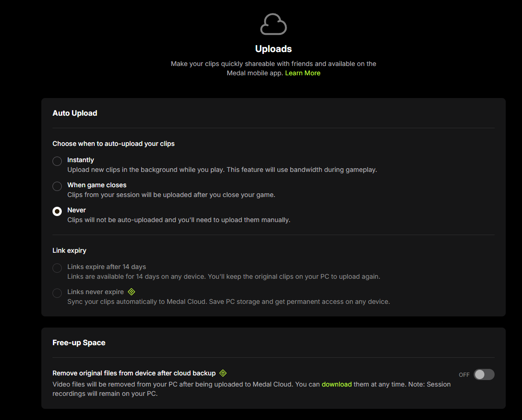Select the Never auto-upload radio button
522x420 pixels.
pyautogui.click(x=57, y=211)
